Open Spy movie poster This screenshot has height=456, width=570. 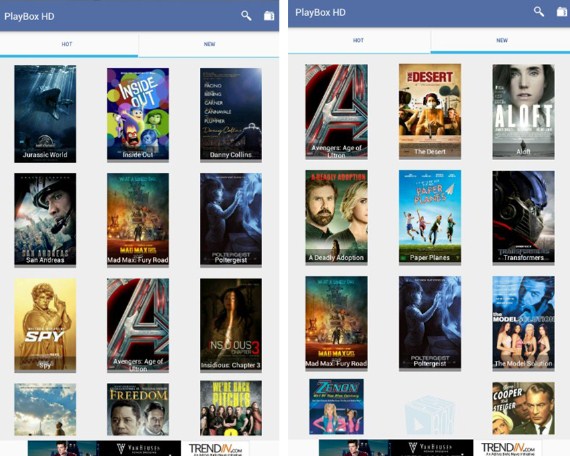coord(45,325)
